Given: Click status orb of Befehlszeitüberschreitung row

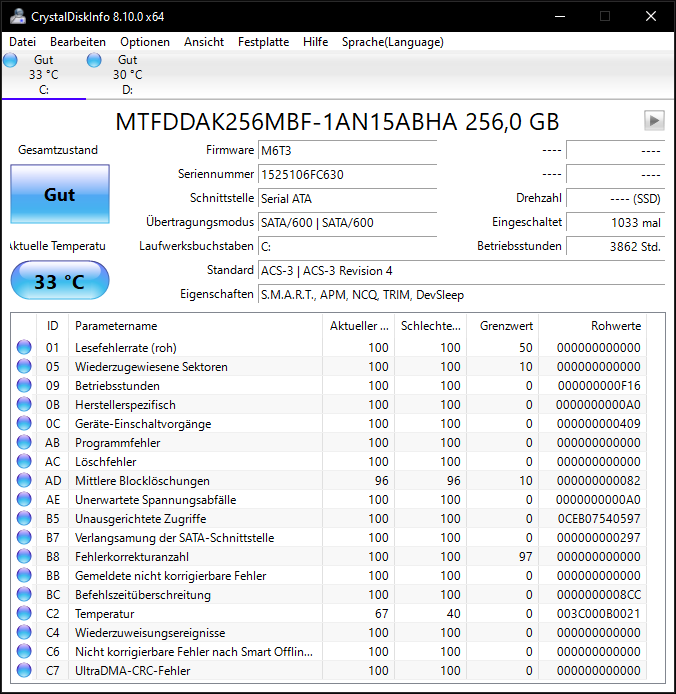Looking at the screenshot, I should pos(24,594).
